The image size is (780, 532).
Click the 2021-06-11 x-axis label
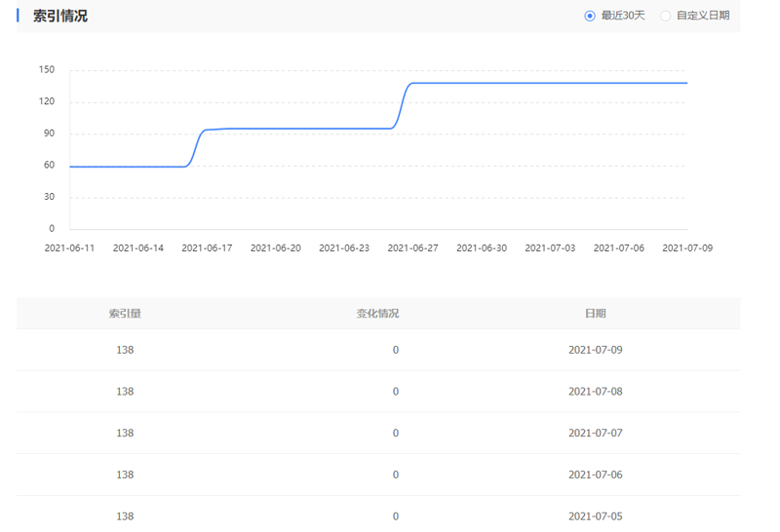pyautogui.click(x=69, y=248)
